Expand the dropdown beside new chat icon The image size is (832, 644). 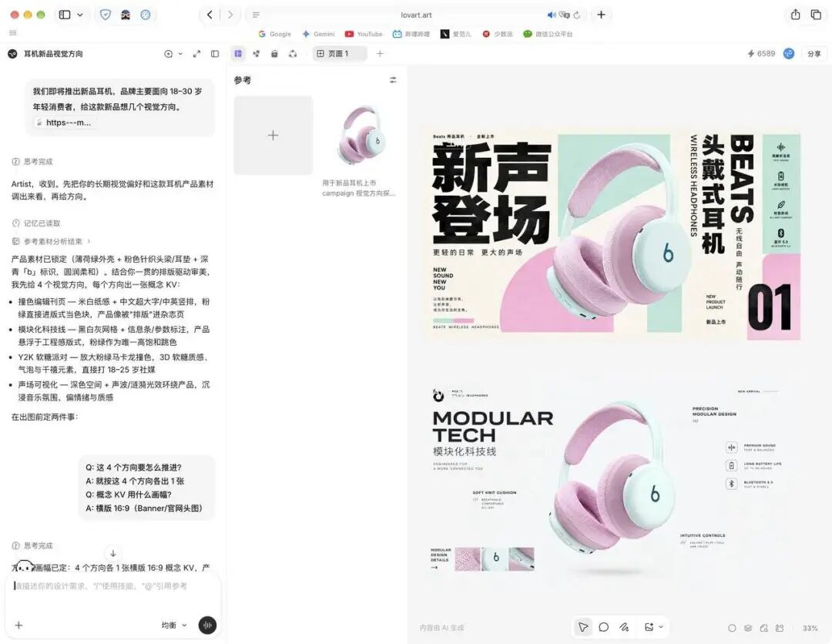(x=180, y=54)
